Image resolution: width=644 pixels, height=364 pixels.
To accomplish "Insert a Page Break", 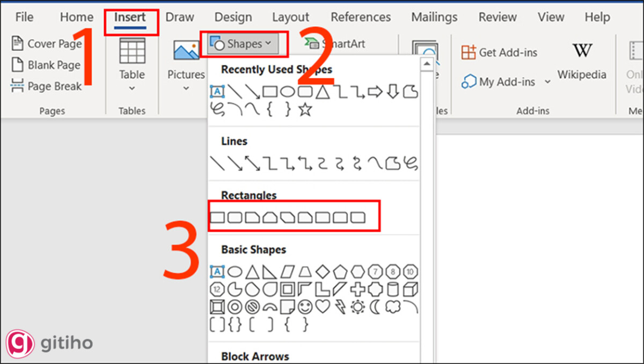I will [47, 86].
